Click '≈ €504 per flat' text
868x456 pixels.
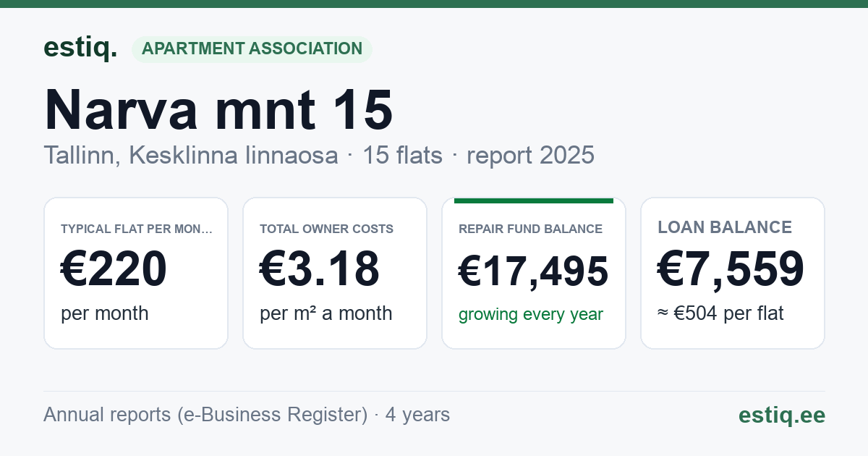click(720, 313)
